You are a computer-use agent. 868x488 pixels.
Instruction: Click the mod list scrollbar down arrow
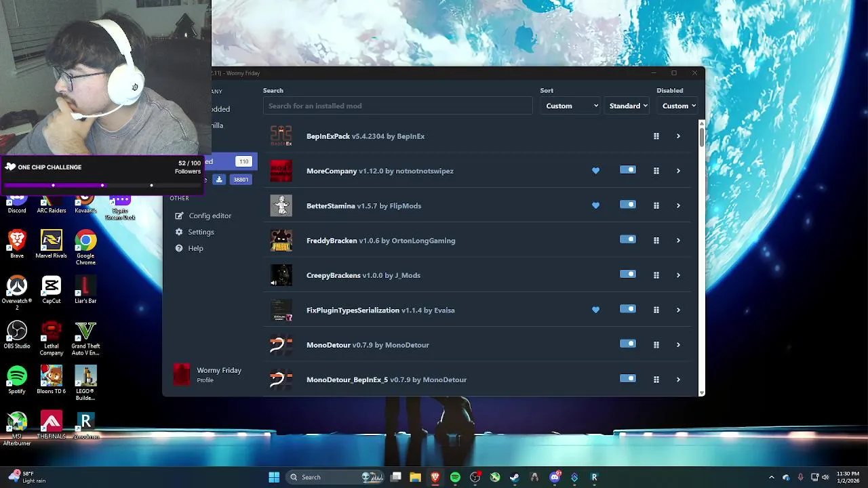point(702,392)
